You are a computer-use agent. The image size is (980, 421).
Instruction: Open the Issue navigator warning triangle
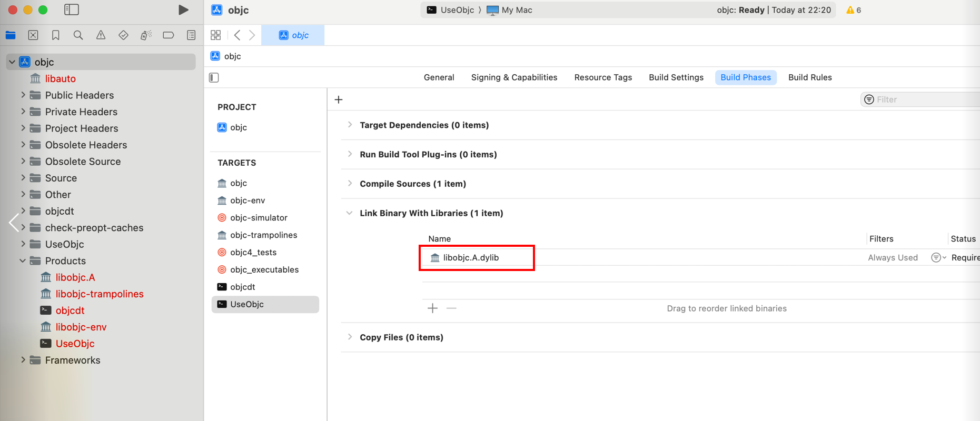click(101, 35)
